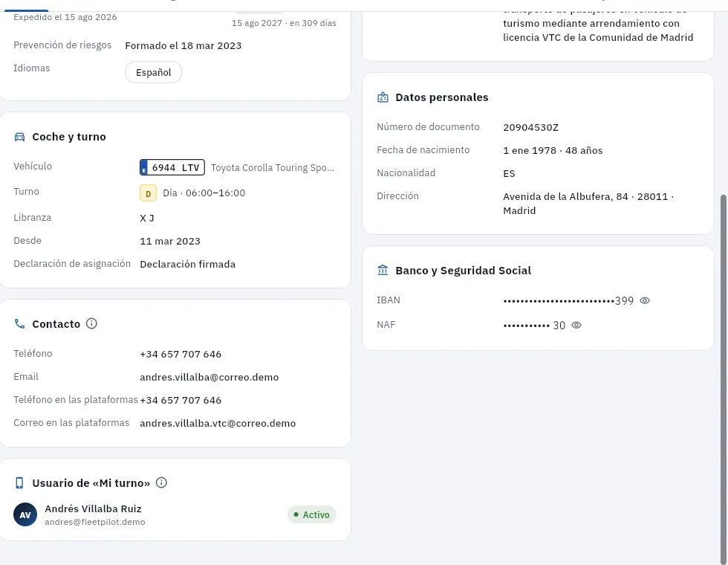Image resolution: width=728 pixels, height=565 pixels.
Task: Click the start date 11 mar 2023
Action: pyautogui.click(x=170, y=241)
